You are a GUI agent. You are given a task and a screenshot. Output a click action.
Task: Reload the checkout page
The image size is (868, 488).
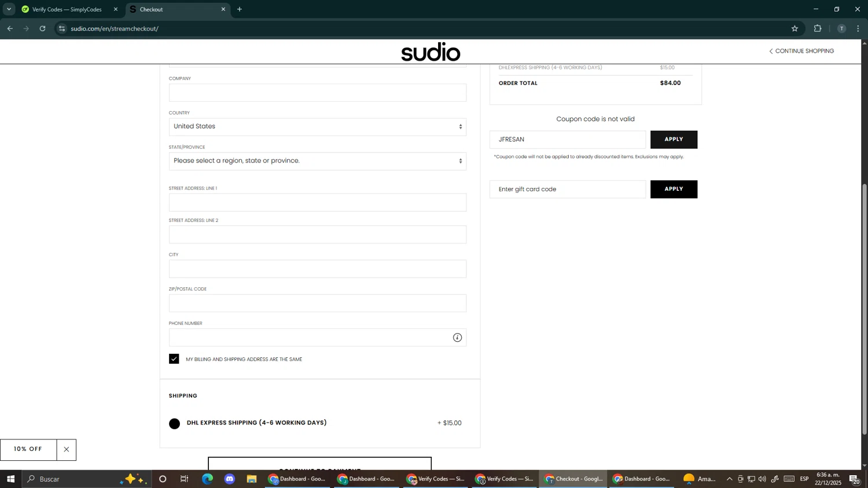click(42, 28)
